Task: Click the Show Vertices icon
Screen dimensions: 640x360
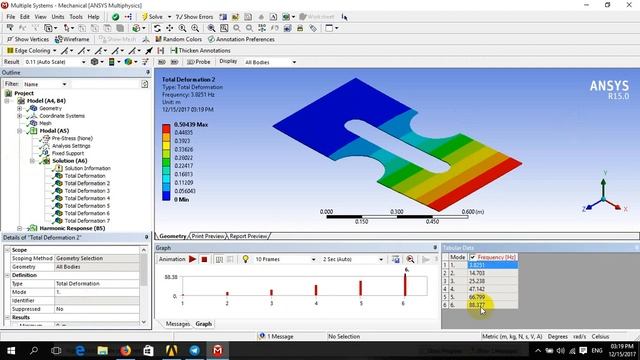Action: [10, 39]
